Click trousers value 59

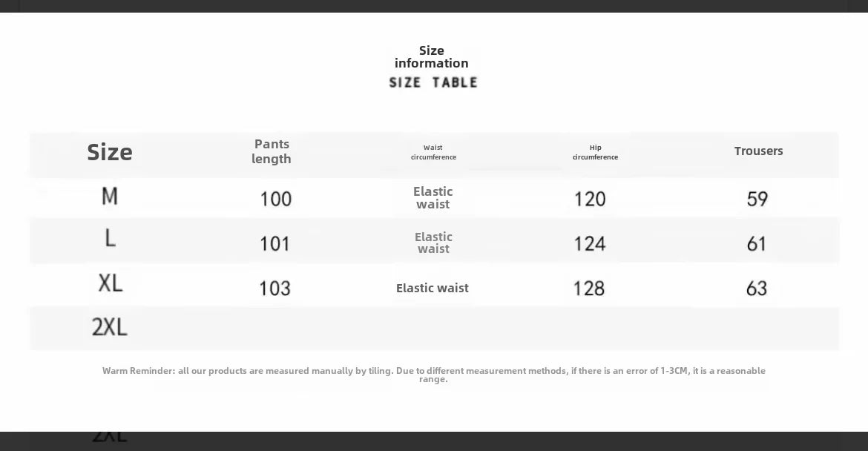tap(757, 200)
